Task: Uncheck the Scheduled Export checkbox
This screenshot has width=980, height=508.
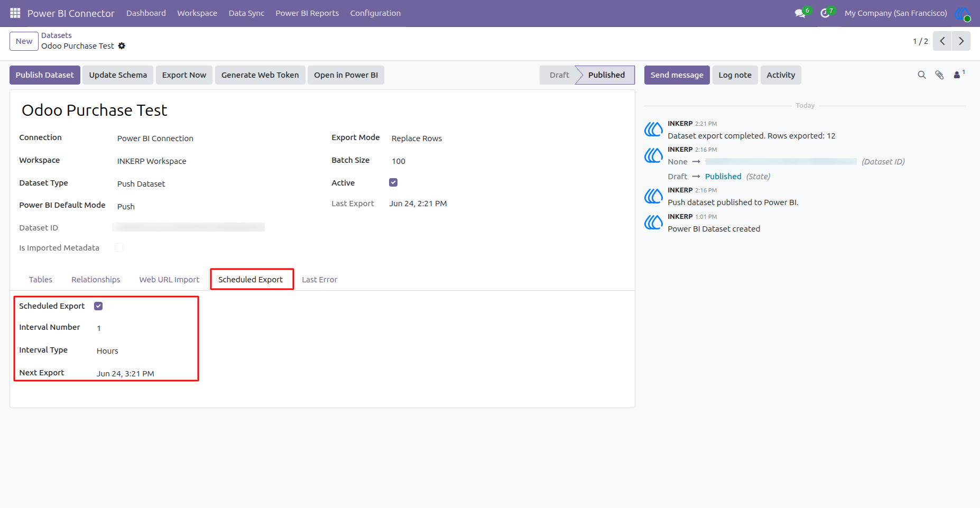Action: [98, 306]
